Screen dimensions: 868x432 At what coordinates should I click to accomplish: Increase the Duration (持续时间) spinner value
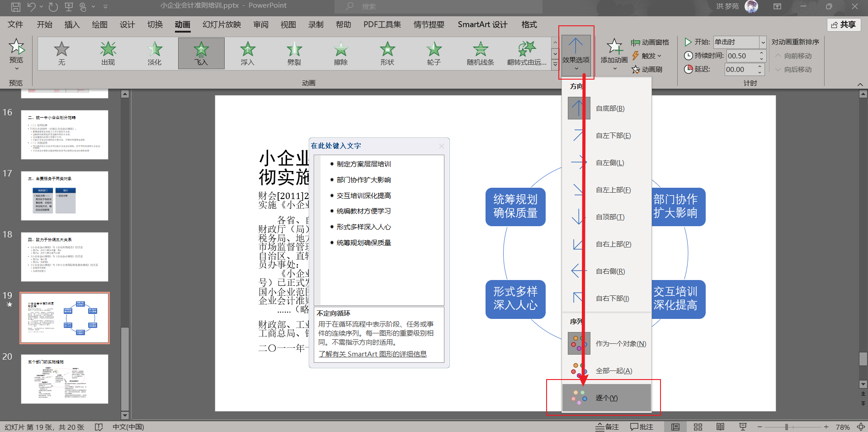(x=762, y=53)
